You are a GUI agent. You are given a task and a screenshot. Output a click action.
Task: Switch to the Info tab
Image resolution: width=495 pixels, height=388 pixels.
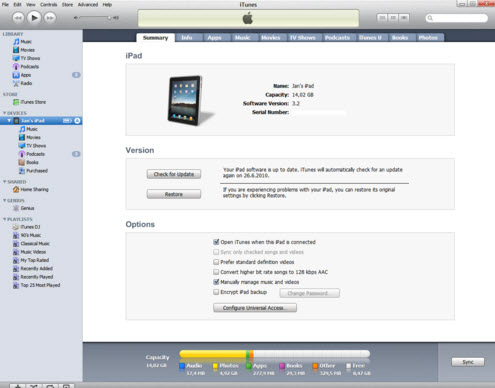[187, 38]
